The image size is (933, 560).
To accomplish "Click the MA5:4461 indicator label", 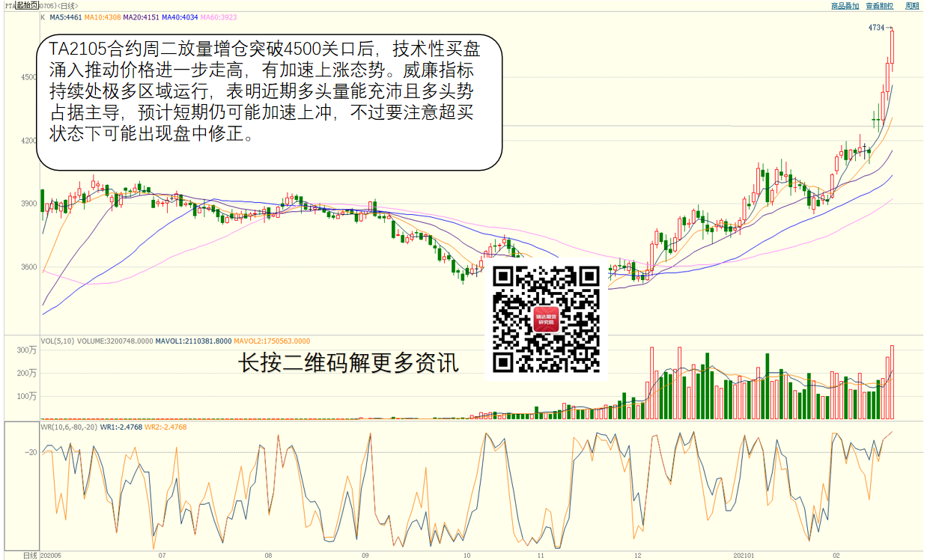I will 65,16.
